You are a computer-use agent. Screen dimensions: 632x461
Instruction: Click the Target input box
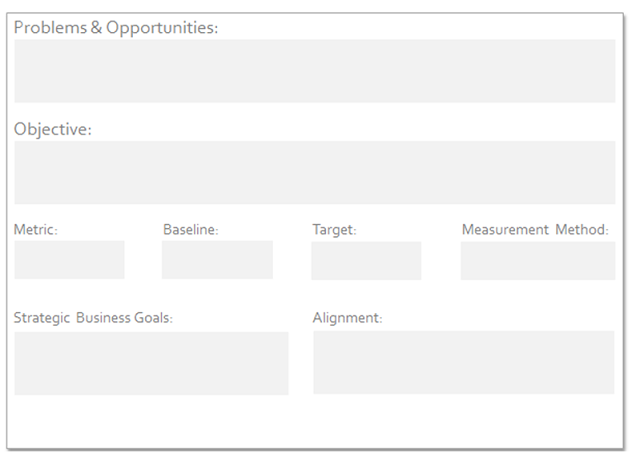pyautogui.click(x=366, y=261)
